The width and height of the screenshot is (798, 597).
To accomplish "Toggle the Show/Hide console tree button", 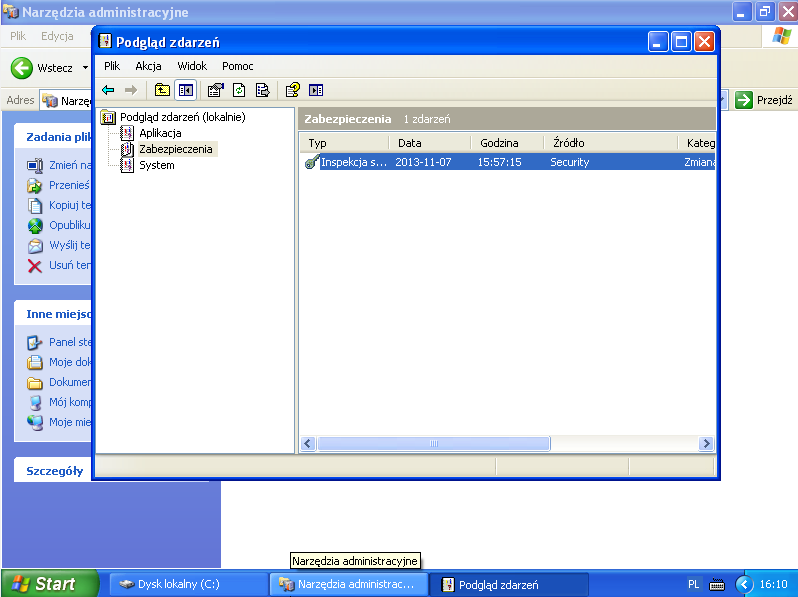I will point(185,90).
